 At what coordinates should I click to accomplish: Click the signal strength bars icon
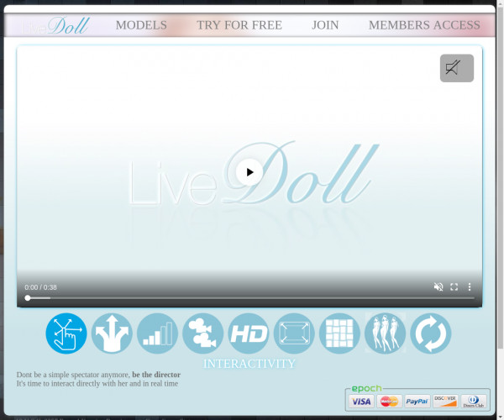[158, 333]
